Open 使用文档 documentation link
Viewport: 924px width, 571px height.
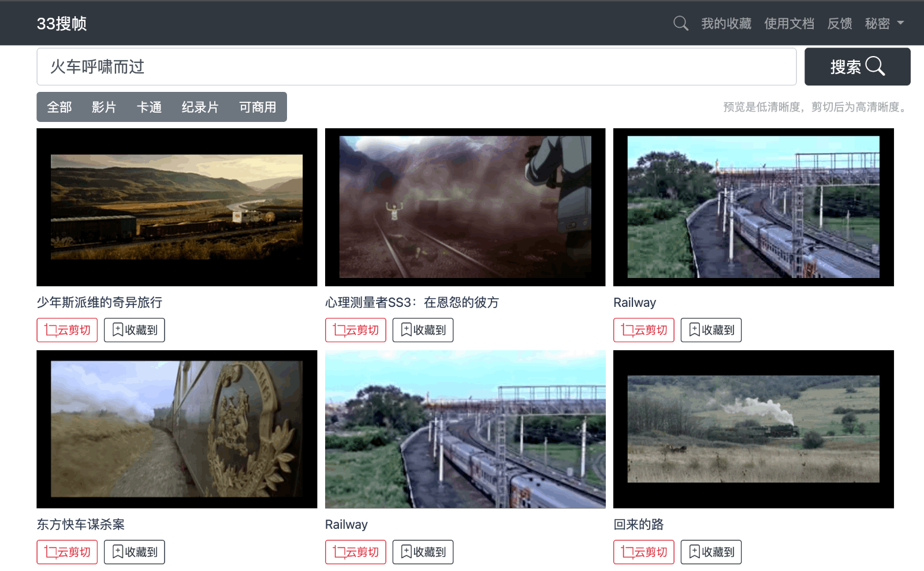[789, 24]
